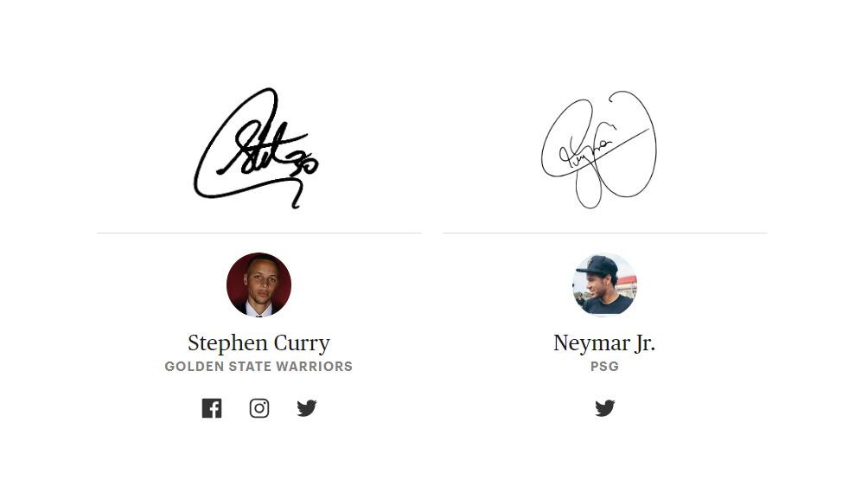Select Stephen Curry's bold signature image
The image size is (868, 480).
256,148
